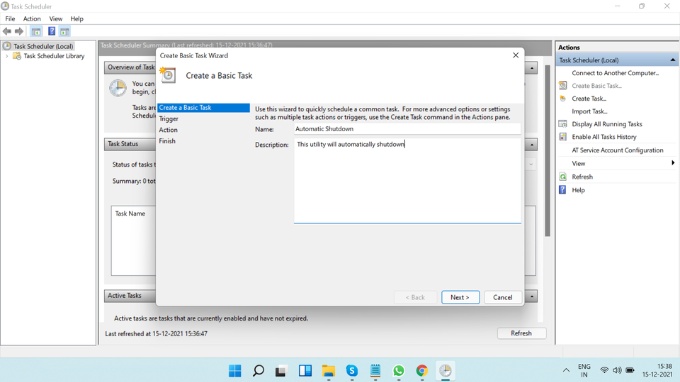Viewport: 680px width, 382px height.
Task: Click the Display All Running Tasks icon
Action: pyautogui.click(x=562, y=124)
